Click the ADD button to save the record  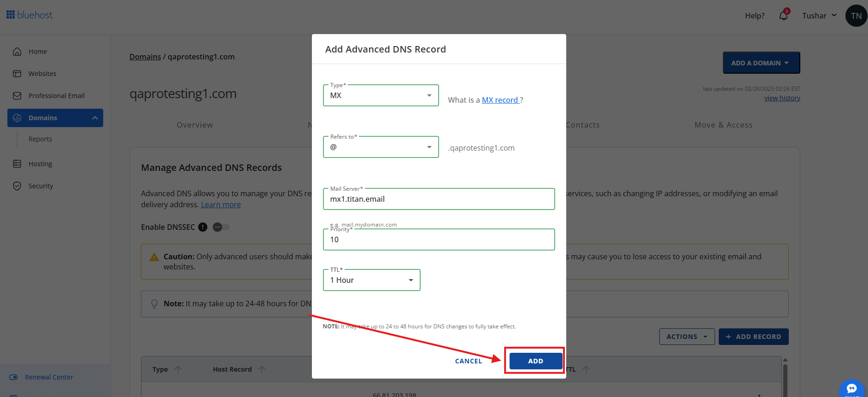pos(534,361)
